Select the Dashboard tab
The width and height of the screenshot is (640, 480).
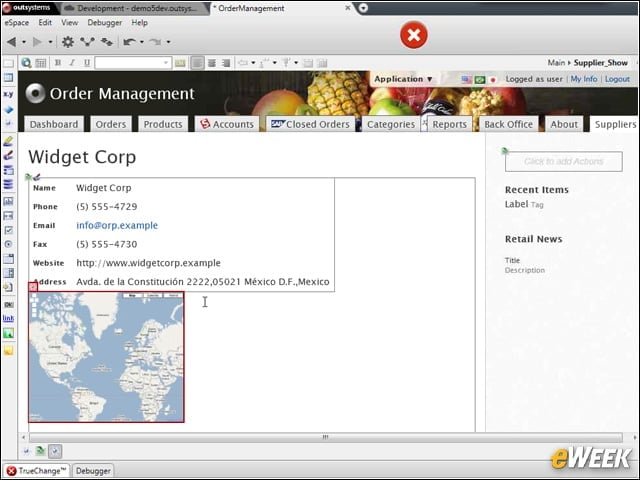coord(54,124)
